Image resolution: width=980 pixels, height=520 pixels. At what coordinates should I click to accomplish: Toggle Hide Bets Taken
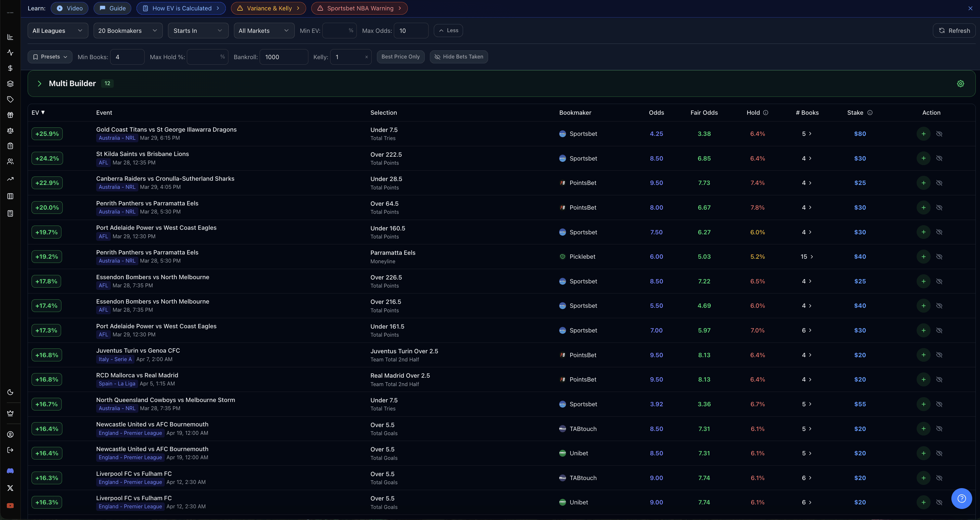pos(458,57)
